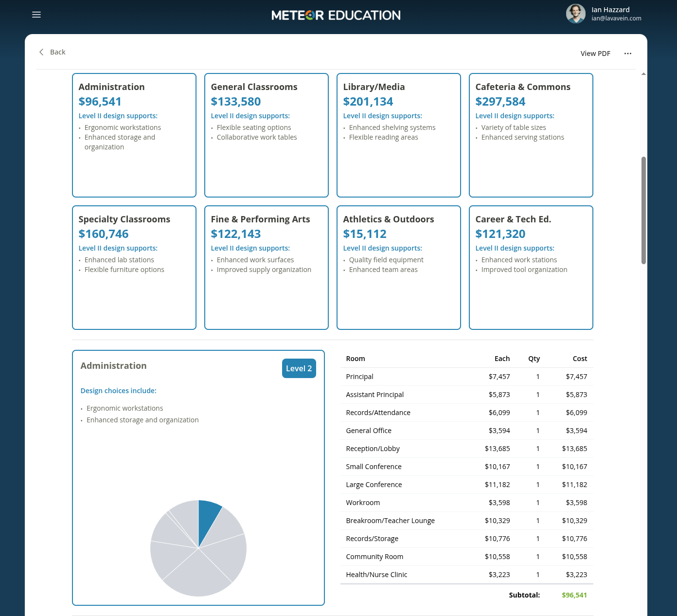677x616 pixels.
Task: Click the Ian Hazzard username
Action: click(610, 10)
